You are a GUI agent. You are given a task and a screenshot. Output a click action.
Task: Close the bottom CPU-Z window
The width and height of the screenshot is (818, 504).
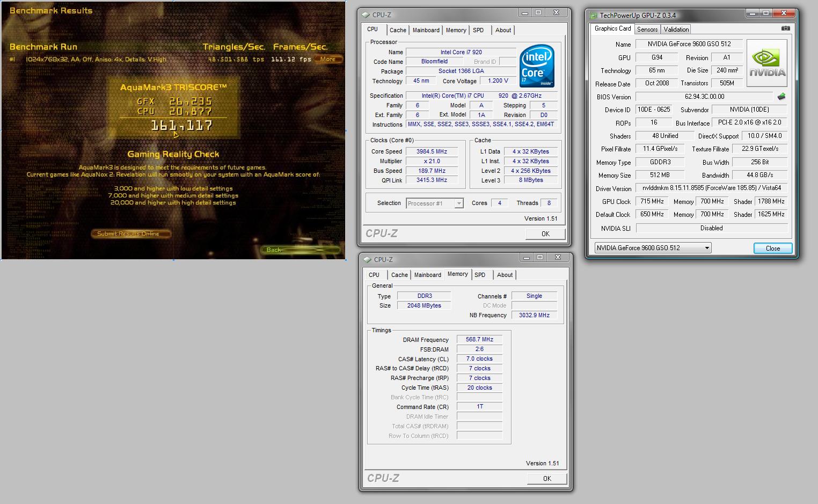point(557,258)
